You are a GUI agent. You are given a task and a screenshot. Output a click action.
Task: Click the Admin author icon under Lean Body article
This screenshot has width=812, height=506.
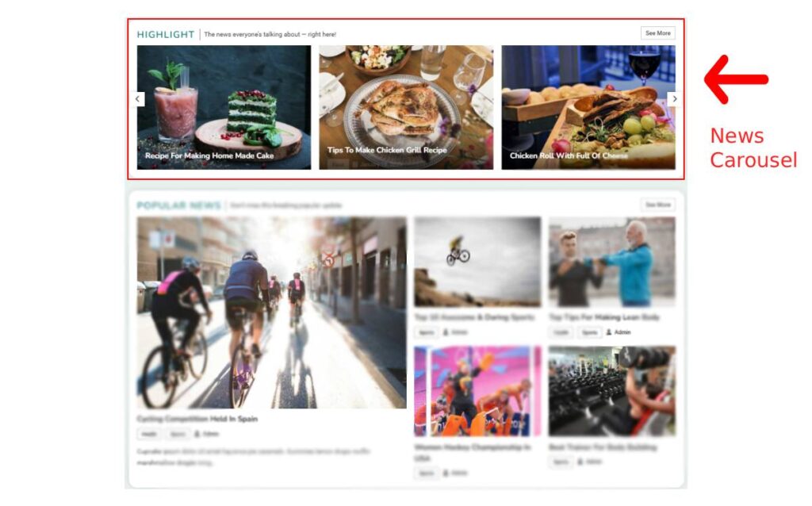609,332
